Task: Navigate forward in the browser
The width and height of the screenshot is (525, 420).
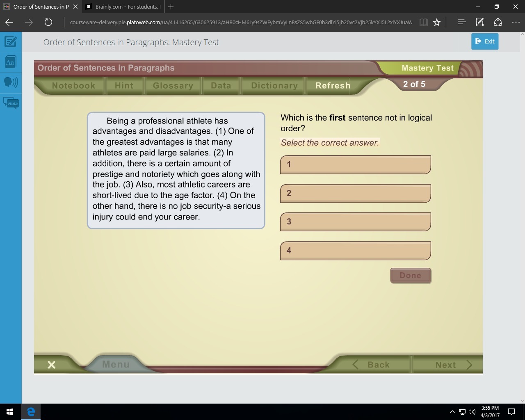Action: pos(29,22)
